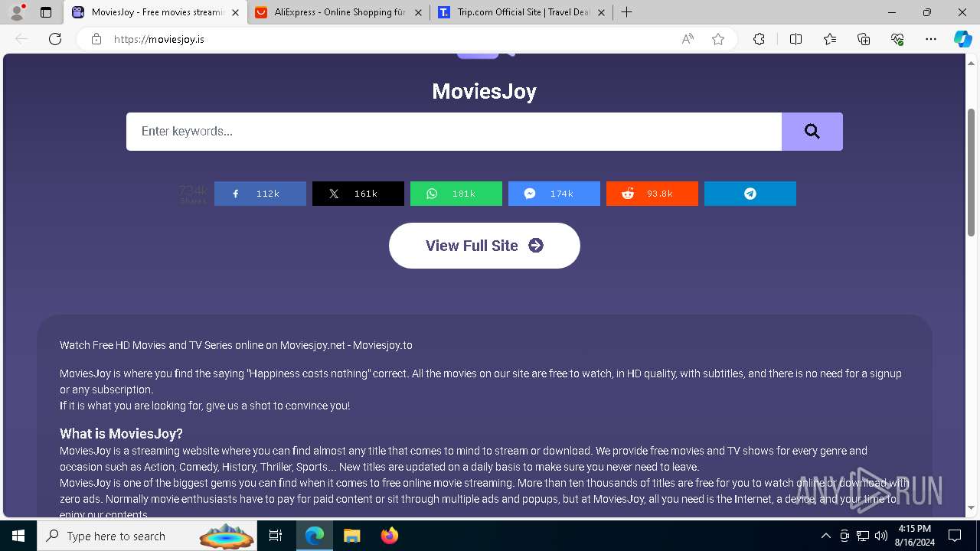Open File Explorer from taskbar

(x=351, y=536)
